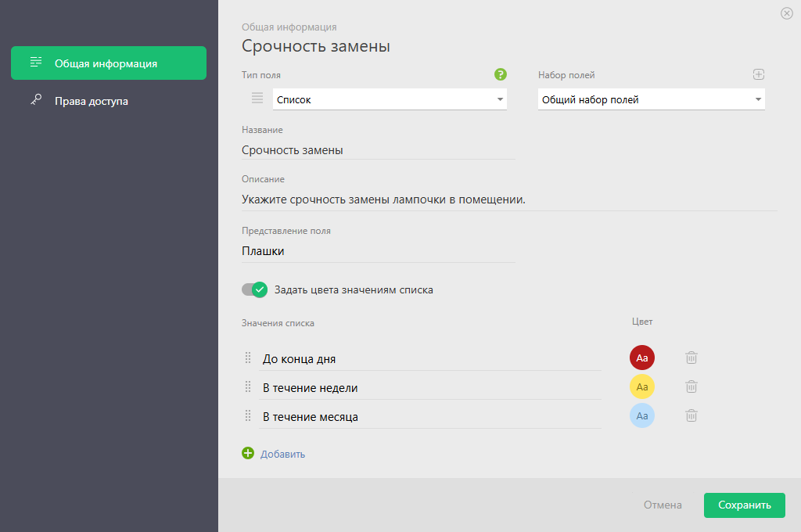Pick the red color swatch
Viewport: 801px width, 532px height.
click(x=641, y=358)
